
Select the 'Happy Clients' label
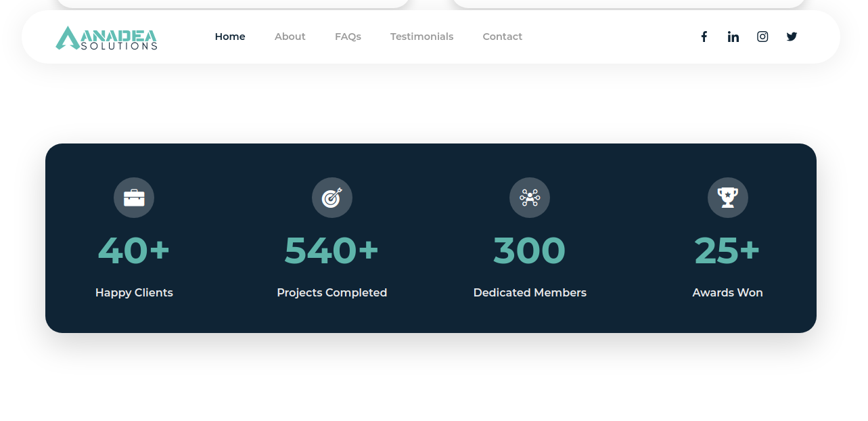[x=134, y=292]
